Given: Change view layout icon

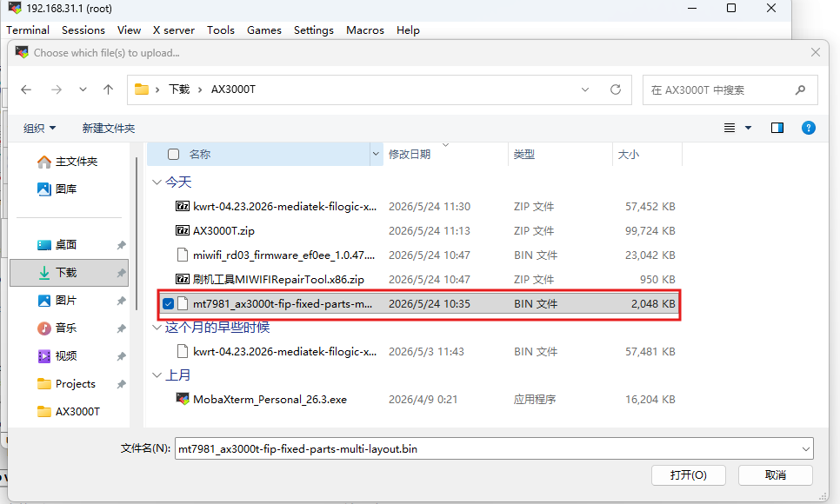Looking at the screenshot, I should (x=729, y=128).
